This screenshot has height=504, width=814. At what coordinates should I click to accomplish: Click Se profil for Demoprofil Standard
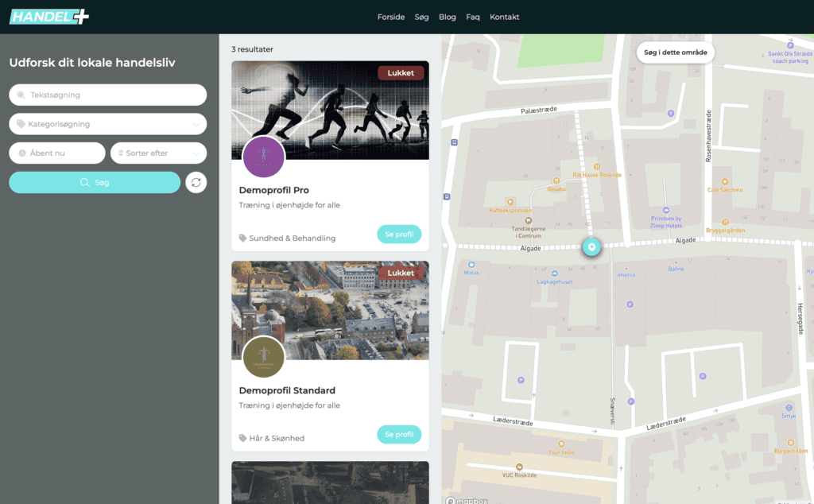(399, 435)
